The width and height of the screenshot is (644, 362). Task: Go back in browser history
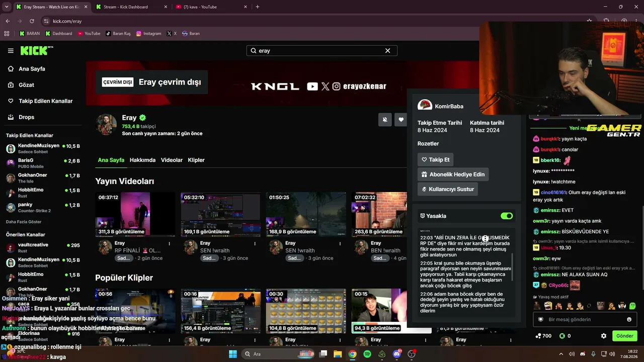[x=8, y=21]
